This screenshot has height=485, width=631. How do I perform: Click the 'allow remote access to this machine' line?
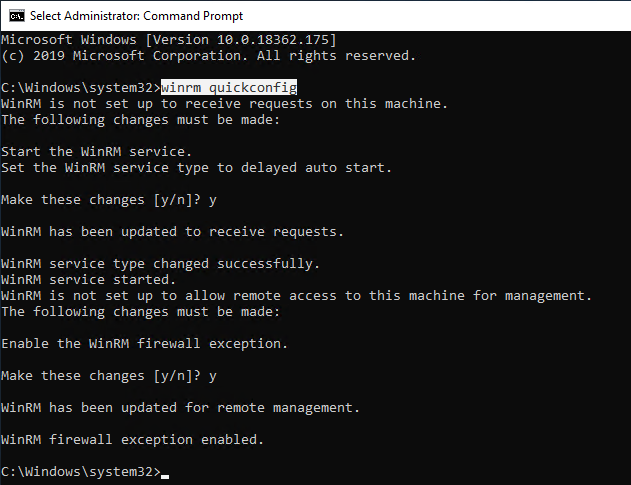(x=297, y=296)
